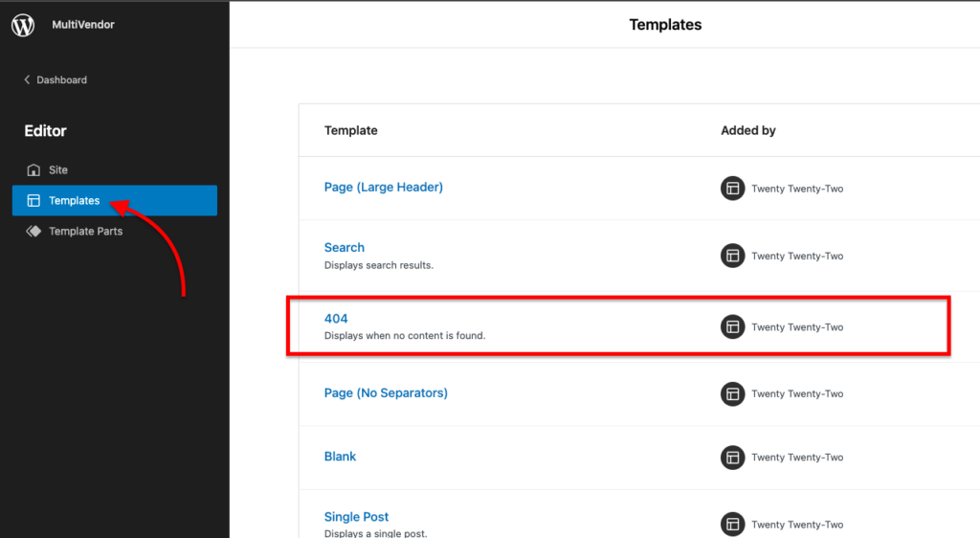980x538 pixels.
Task: Click the WordPress logo icon
Action: click(x=23, y=25)
